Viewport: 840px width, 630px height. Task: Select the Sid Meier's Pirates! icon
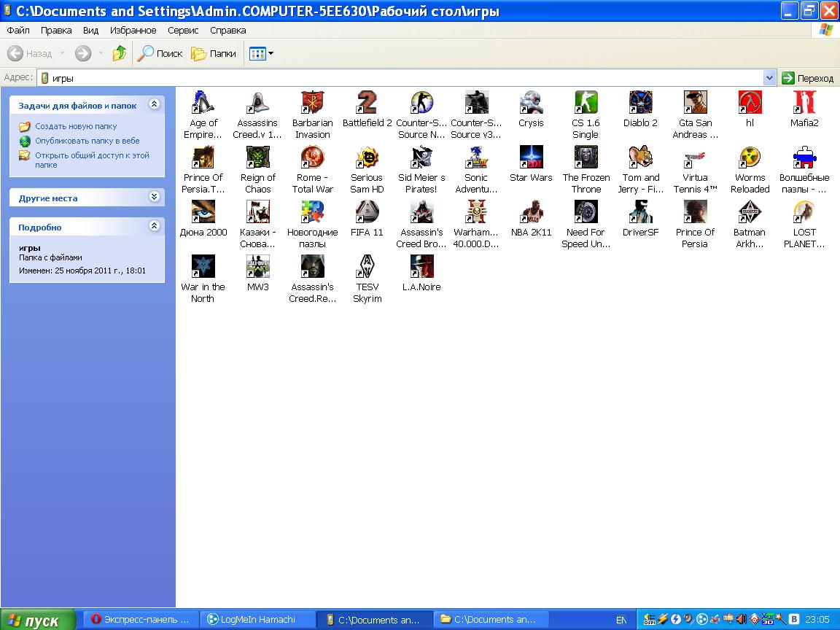tap(421, 157)
